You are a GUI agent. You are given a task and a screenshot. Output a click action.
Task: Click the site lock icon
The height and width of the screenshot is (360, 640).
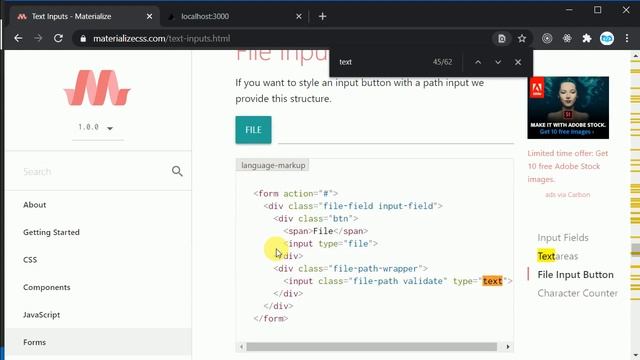83,39
